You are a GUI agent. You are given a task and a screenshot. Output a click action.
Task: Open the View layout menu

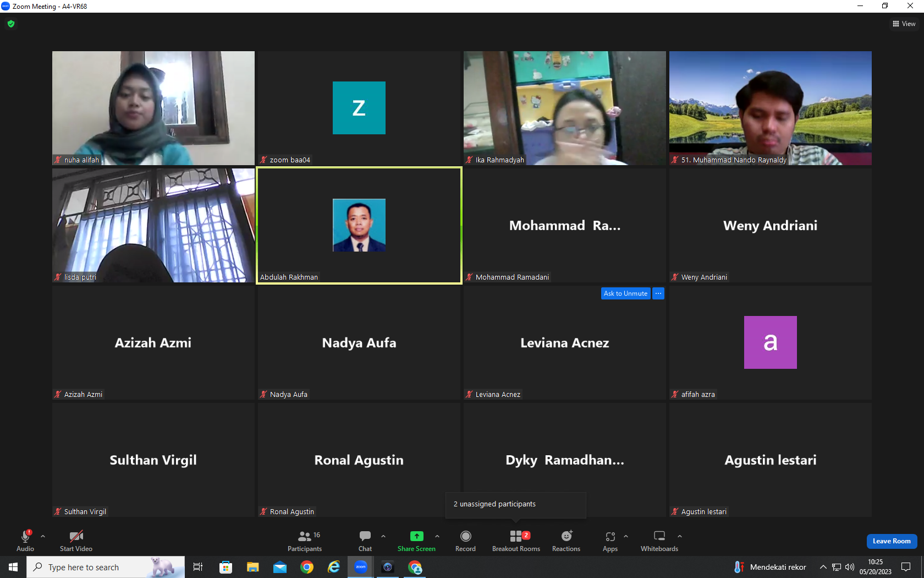pyautogui.click(x=904, y=24)
